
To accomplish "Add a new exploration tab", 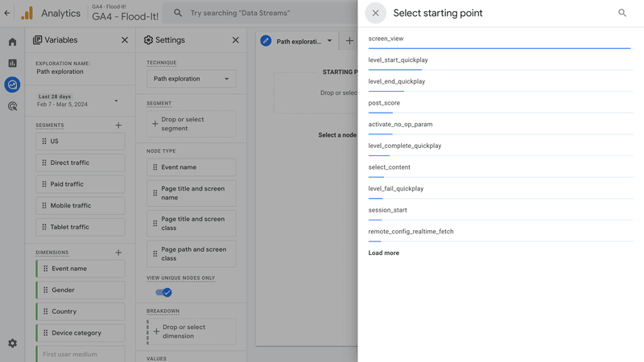I will [x=349, y=41].
